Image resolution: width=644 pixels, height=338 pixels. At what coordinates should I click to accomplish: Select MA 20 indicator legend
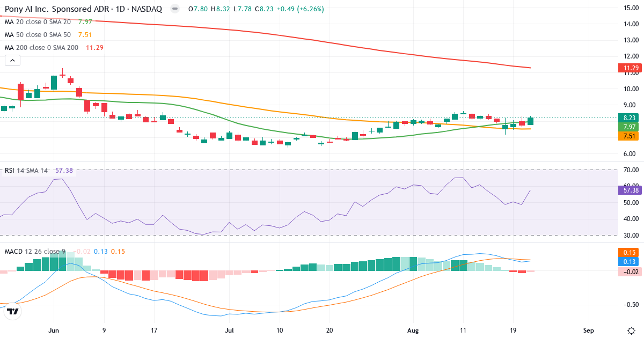48,22
